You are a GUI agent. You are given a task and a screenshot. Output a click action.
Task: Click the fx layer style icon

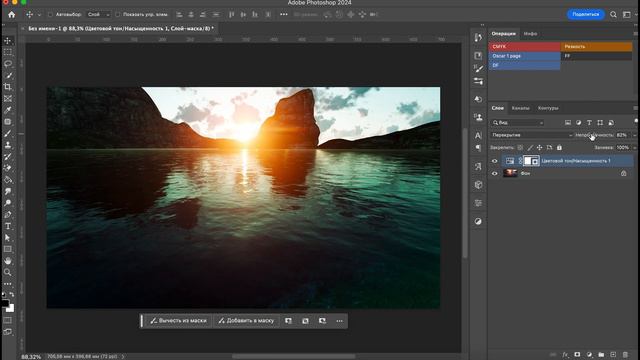(565, 355)
